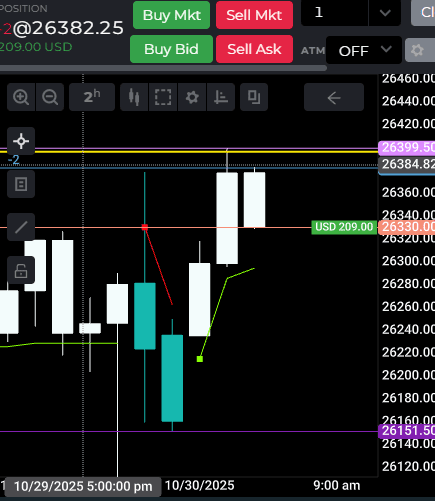Activate the crosshair cursor tool
This screenshot has height=501, width=435.
pos(21,141)
